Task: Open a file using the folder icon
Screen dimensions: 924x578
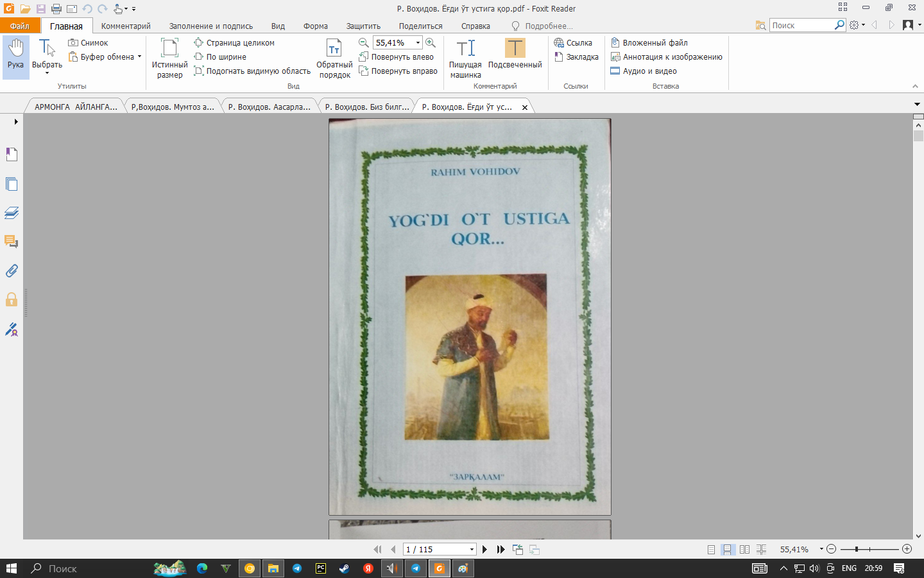Action: coord(25,9)
